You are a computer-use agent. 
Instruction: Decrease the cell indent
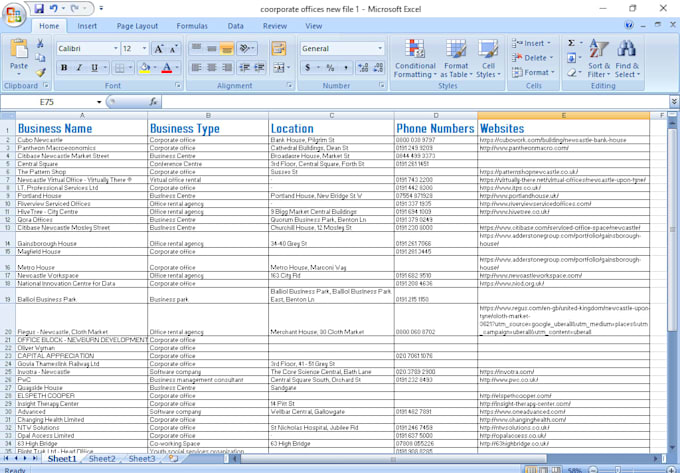click(245, 68)
